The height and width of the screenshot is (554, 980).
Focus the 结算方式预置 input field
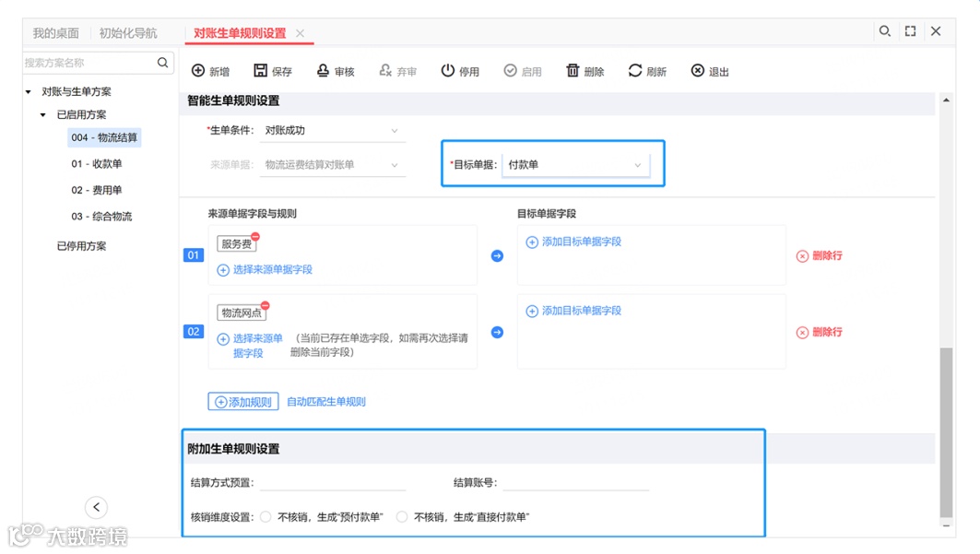pos(332,482)
